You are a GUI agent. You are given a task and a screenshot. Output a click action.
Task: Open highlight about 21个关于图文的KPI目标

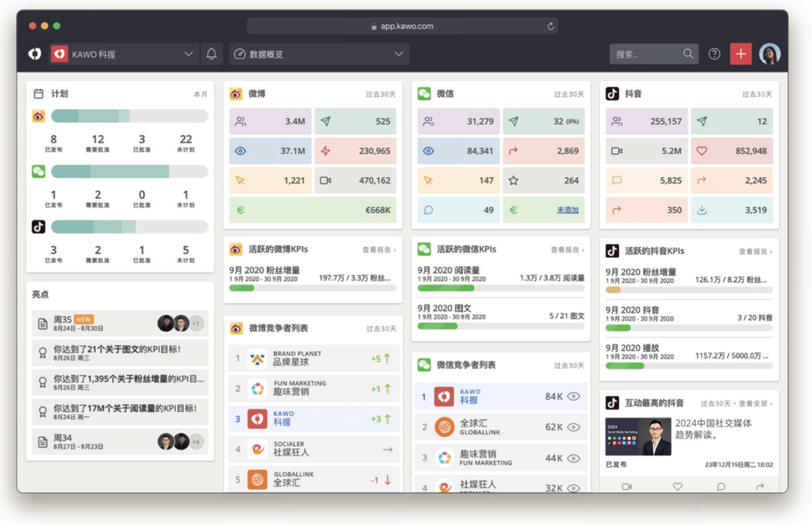120,353
